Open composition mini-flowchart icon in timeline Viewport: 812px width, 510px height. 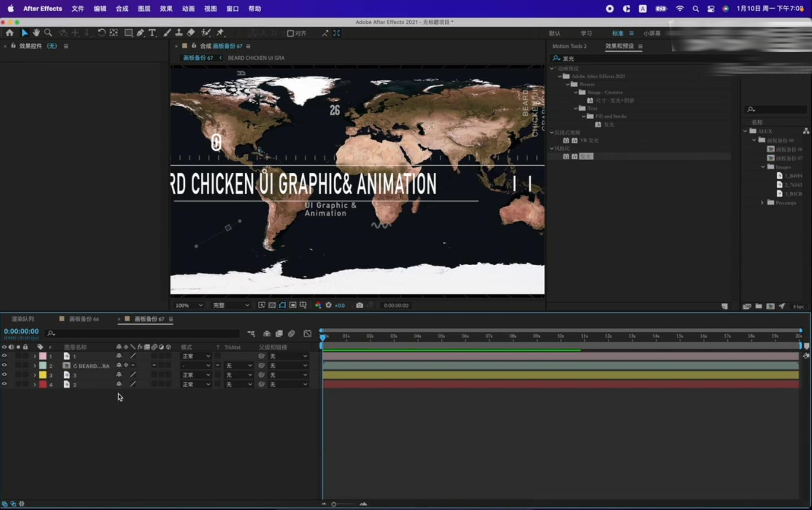(251, 333)
